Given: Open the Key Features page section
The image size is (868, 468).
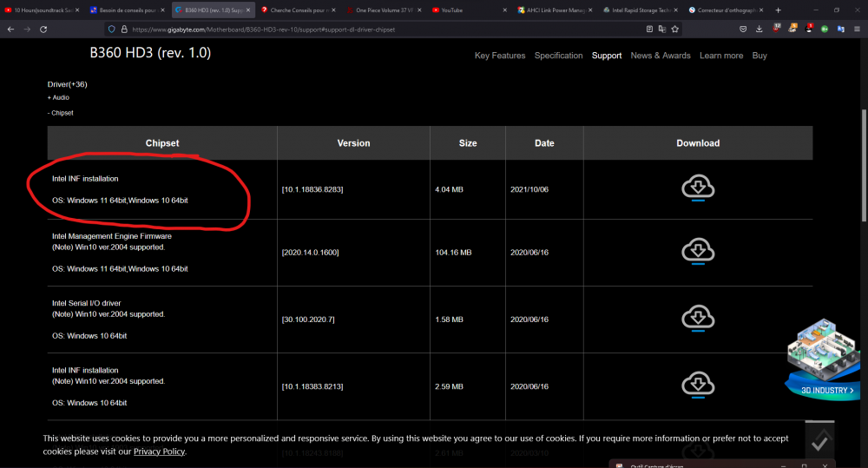Looking at the screenshot, I should [500, 56].
